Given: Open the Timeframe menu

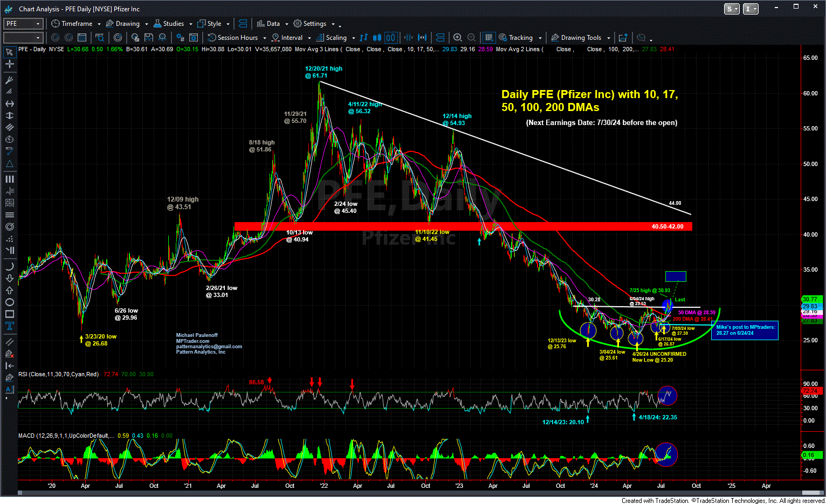Looking at the screenshot, I should pyautogui.click(x=72, y=24).
